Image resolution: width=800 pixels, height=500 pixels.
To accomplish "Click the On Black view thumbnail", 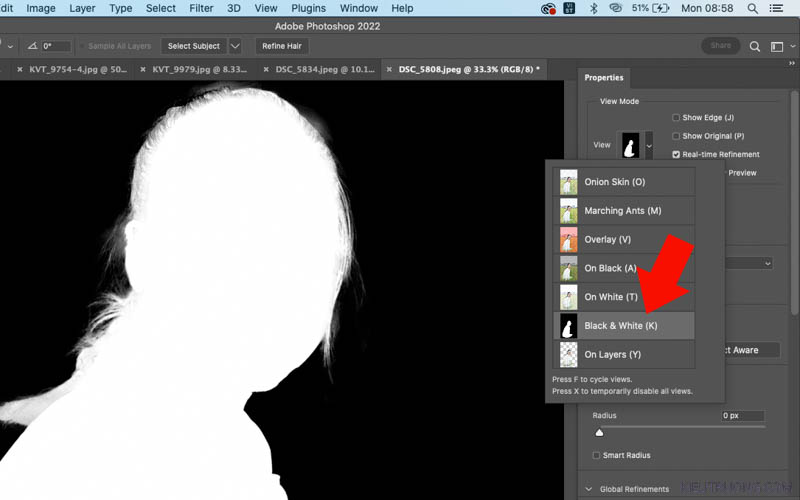I will click(x=568, y=268).
